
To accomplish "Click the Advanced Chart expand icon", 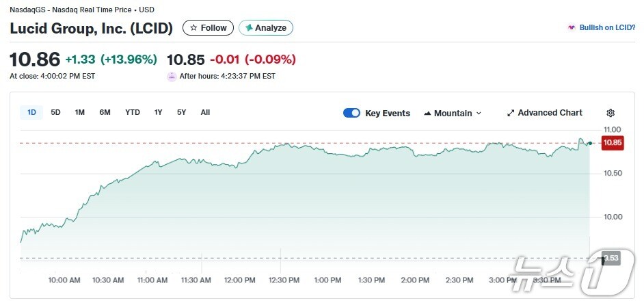I will pyautogui.click(x=511, y=113).
